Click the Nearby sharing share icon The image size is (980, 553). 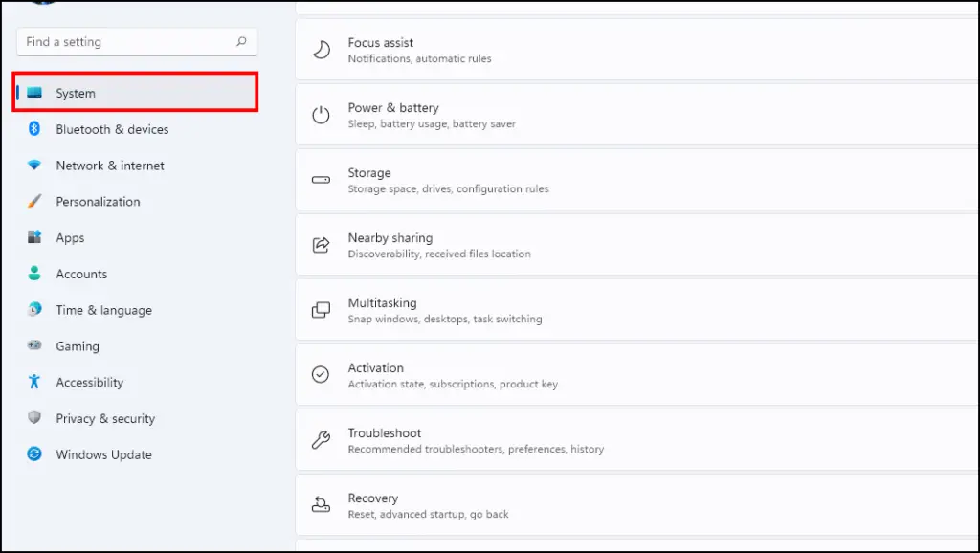click(x=321, y=245)
